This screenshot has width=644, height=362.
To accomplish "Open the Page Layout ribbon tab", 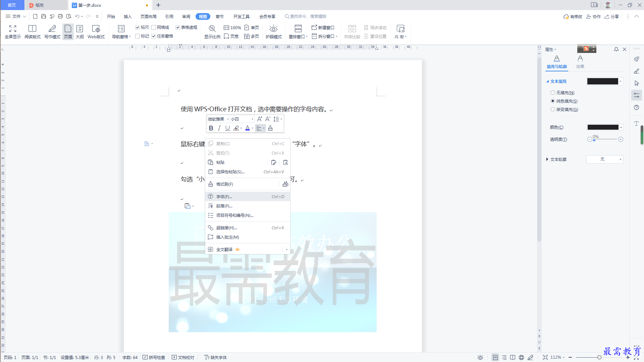I will (x=148, y=16).
